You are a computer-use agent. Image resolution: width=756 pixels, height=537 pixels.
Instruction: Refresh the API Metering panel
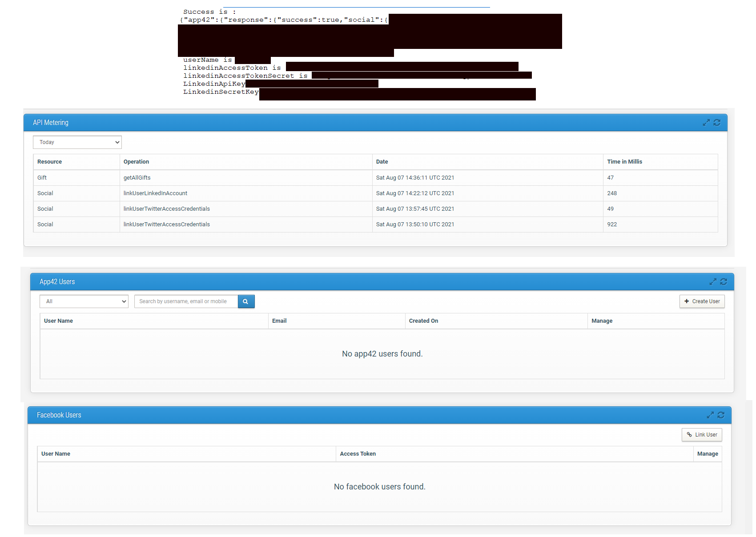point(717,123)
